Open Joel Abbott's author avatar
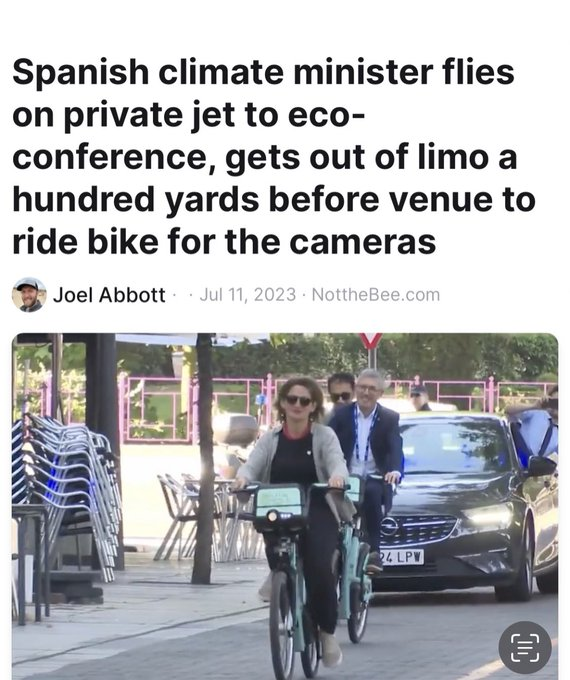 pos(29,295)
